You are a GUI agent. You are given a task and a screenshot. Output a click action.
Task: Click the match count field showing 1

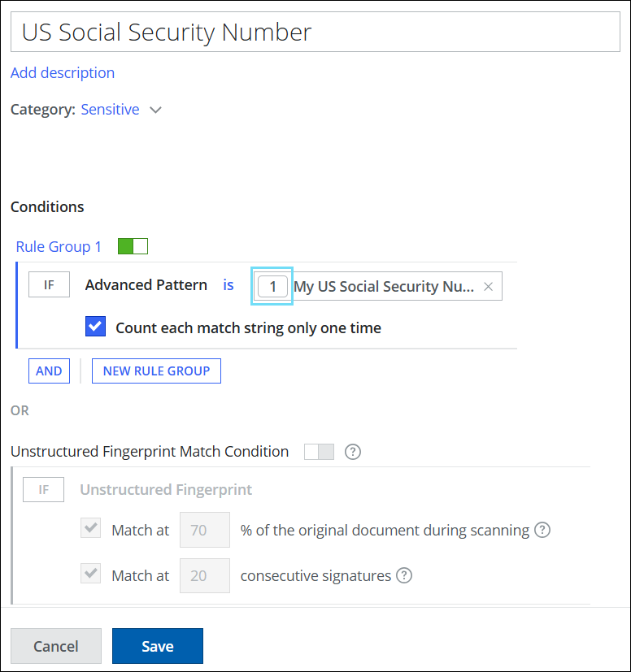click(273, 286)
